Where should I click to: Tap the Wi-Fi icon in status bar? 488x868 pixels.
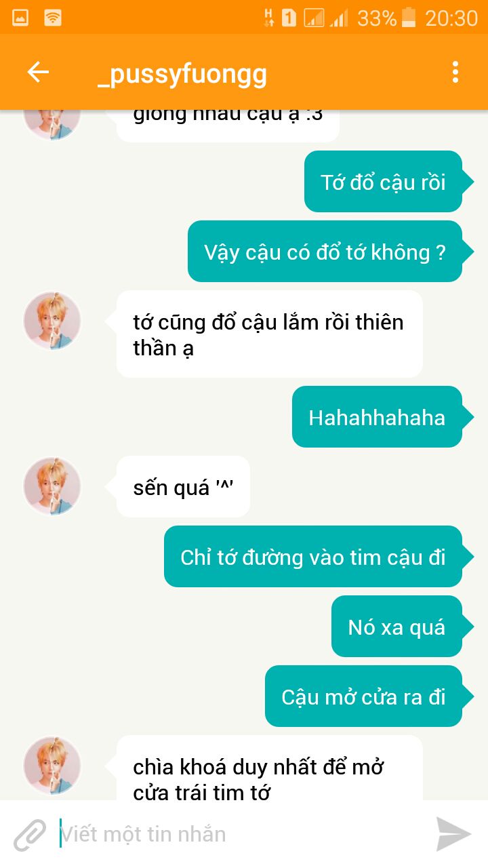point(52,18)
